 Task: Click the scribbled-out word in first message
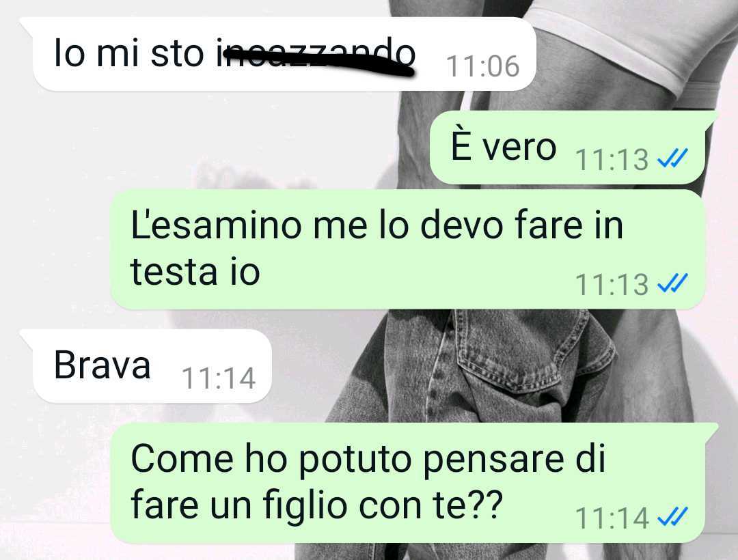(316, 55)
